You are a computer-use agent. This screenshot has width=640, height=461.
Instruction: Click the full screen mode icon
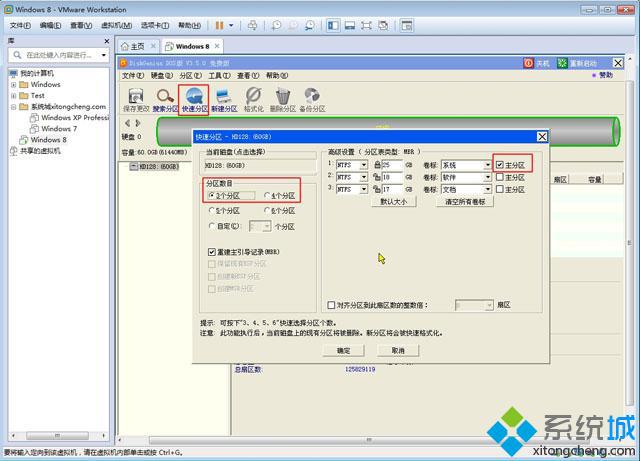(366, 25)
